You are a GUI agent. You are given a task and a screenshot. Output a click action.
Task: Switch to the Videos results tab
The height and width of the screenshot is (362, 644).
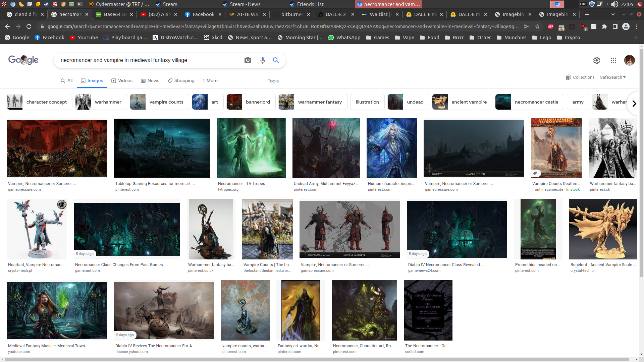click(x=122, y=81)
